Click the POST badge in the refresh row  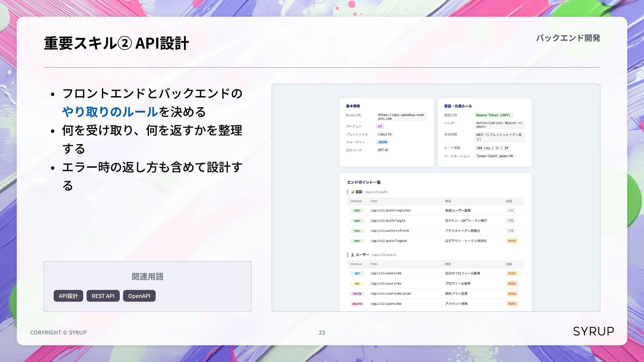tap(357, 231)
